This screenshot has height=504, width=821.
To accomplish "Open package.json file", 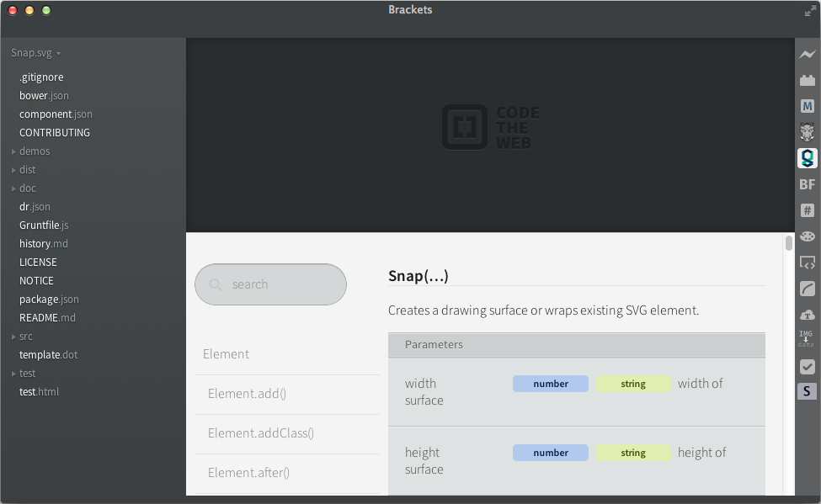I will [x=49, y=300].
